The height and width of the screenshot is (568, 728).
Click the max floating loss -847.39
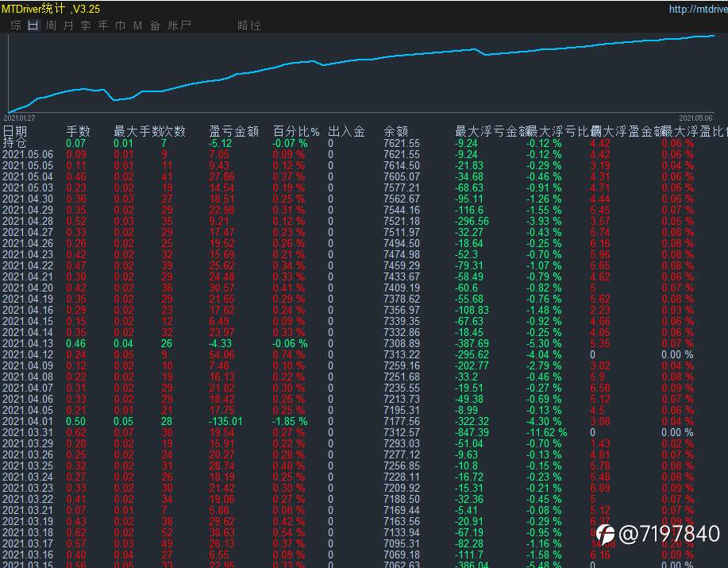(472, 432)
